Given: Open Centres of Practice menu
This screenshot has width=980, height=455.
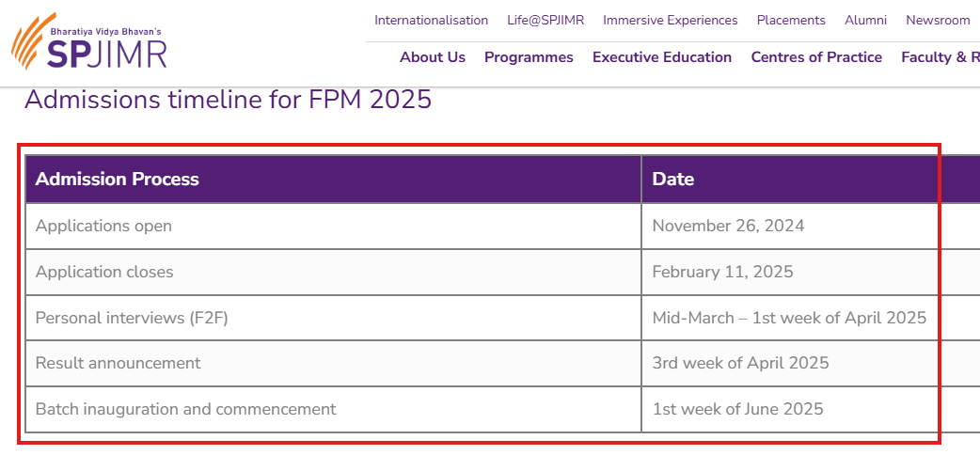Looking at the screenshot, I should coord(816,57).
